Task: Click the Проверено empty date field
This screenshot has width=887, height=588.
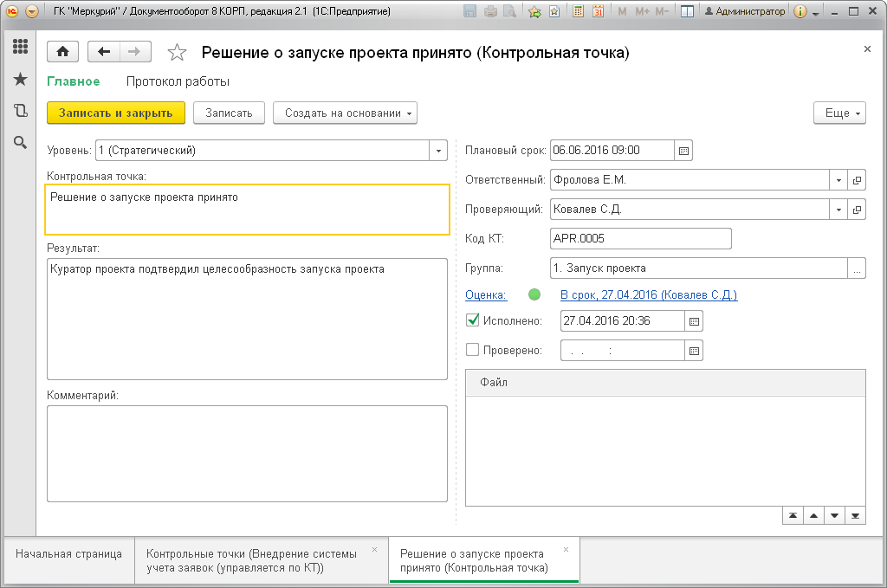Action: (622, 351)
